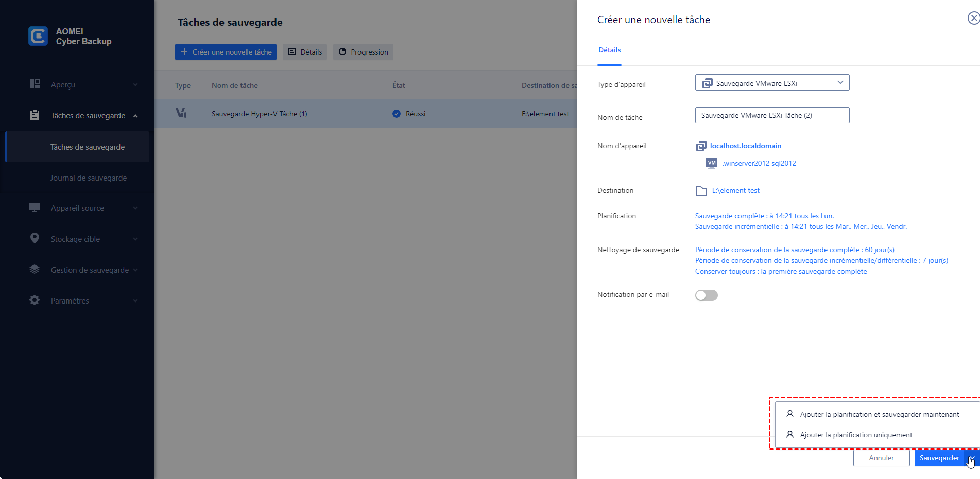Enable the Notification par e-mail toggle

point(706,295)
